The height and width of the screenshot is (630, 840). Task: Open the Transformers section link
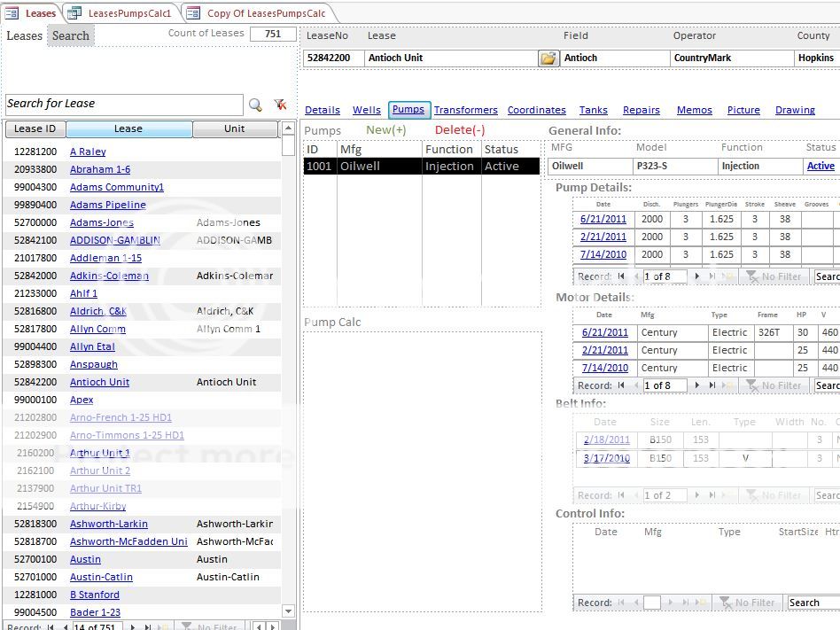coord(465,110)
